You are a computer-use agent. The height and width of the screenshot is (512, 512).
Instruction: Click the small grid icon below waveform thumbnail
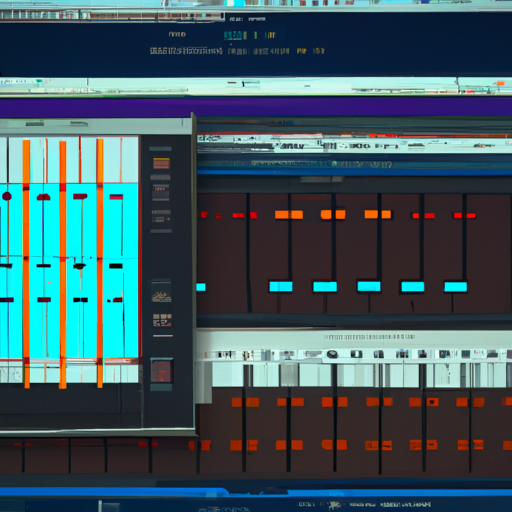click(162, 320)
